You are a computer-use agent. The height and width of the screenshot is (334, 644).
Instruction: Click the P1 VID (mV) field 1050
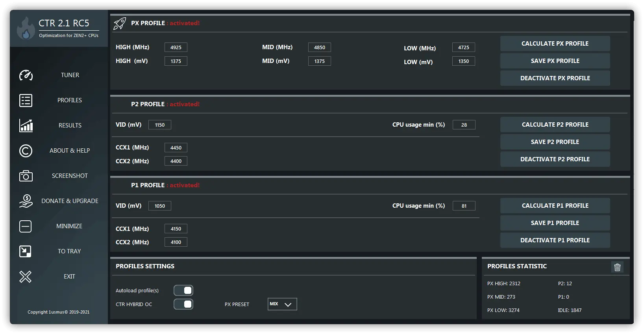(x=160, y=206)
